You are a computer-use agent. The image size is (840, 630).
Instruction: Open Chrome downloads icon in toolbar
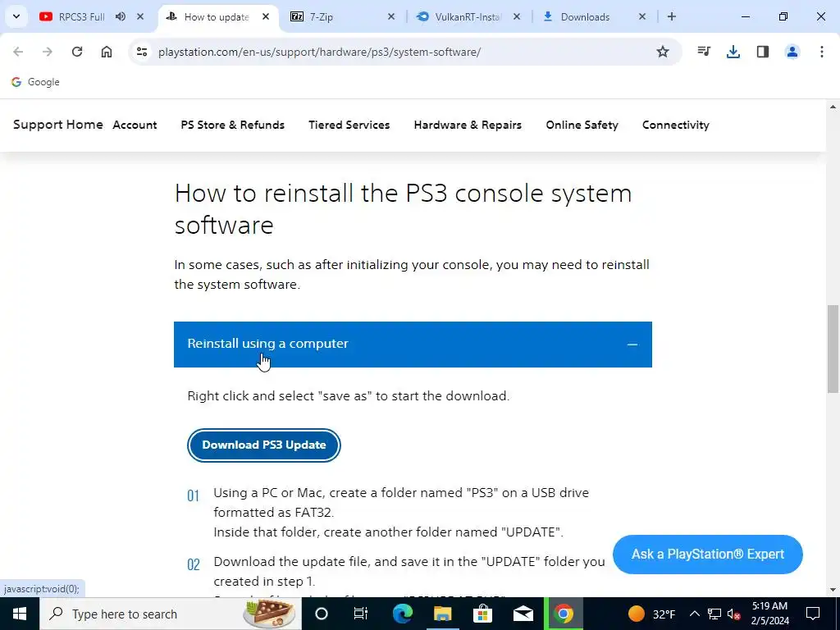click(733, 52)
